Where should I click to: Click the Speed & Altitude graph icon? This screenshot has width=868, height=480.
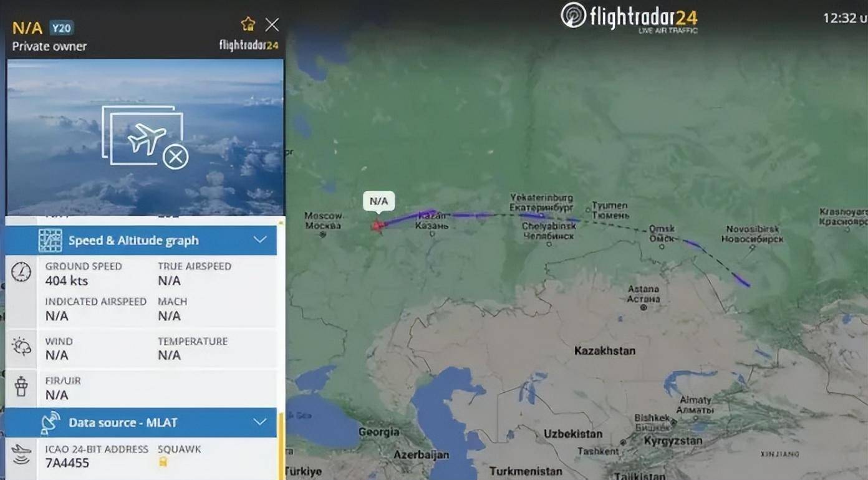[51, 240]
